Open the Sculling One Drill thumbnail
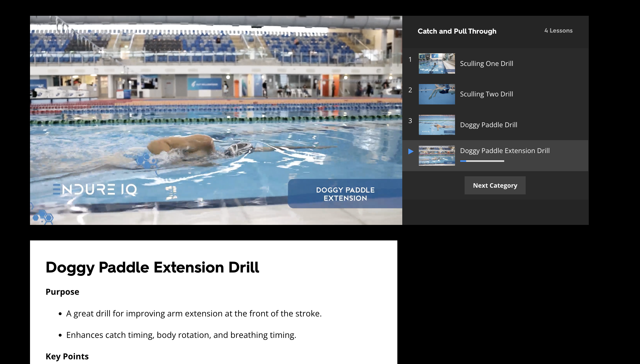Screen dimensions: 640x364 (x=437, y=64)
